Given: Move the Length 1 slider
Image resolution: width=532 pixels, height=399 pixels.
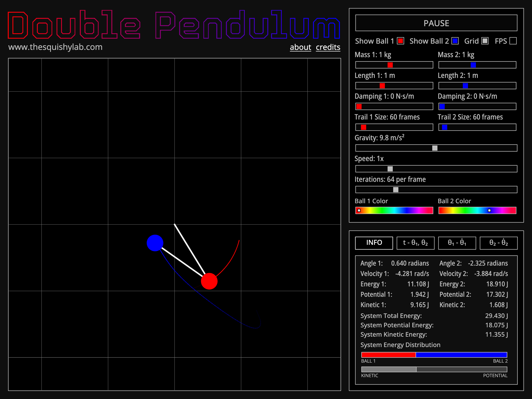Looking at the screenshot, I should pyautogui.click(x=382, y=86).
